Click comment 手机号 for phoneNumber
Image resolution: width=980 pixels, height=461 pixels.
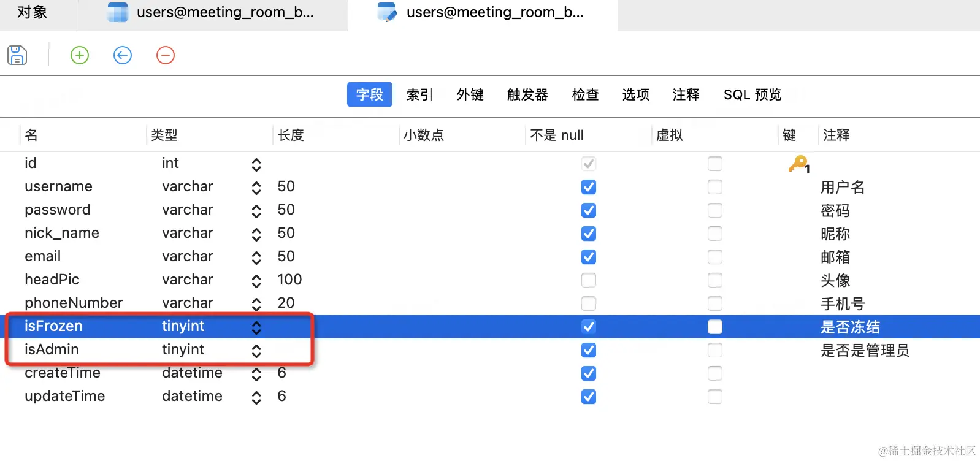(843, 303)
